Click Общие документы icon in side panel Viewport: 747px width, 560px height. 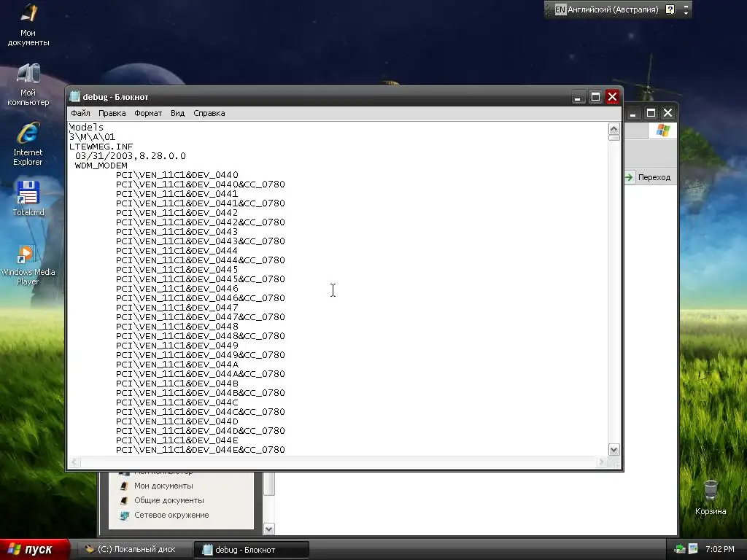(x=124, y=500)
